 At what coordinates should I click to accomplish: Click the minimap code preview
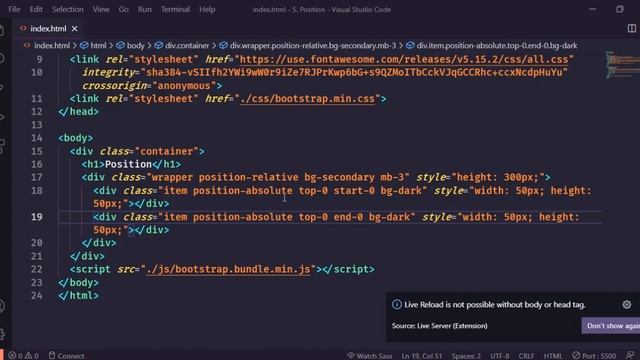(x=622, y=64)
